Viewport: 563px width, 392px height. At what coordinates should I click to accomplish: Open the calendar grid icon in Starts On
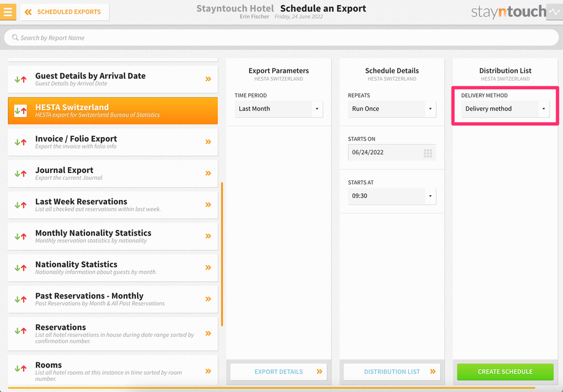tap(428, 153)
